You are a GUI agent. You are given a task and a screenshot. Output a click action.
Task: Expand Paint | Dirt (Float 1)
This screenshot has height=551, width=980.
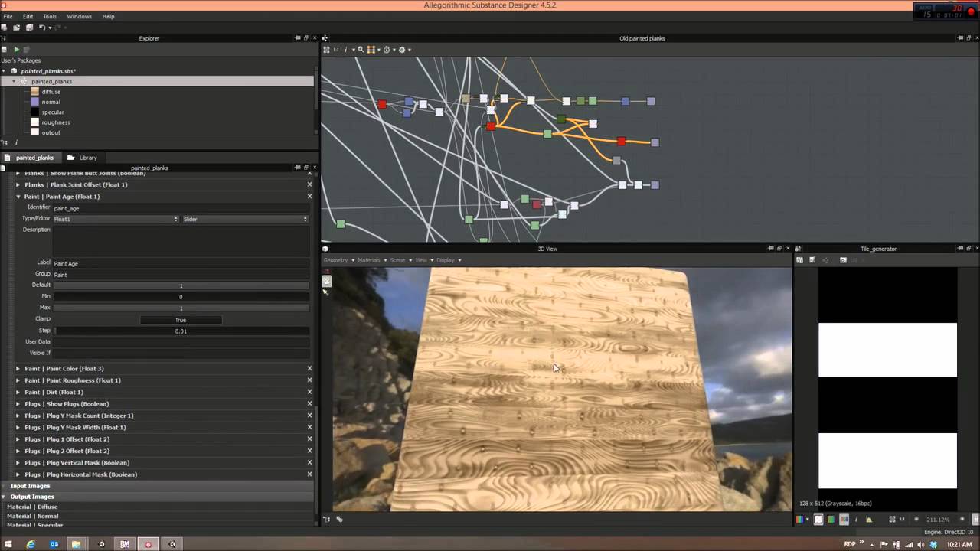tap(18, 392)
